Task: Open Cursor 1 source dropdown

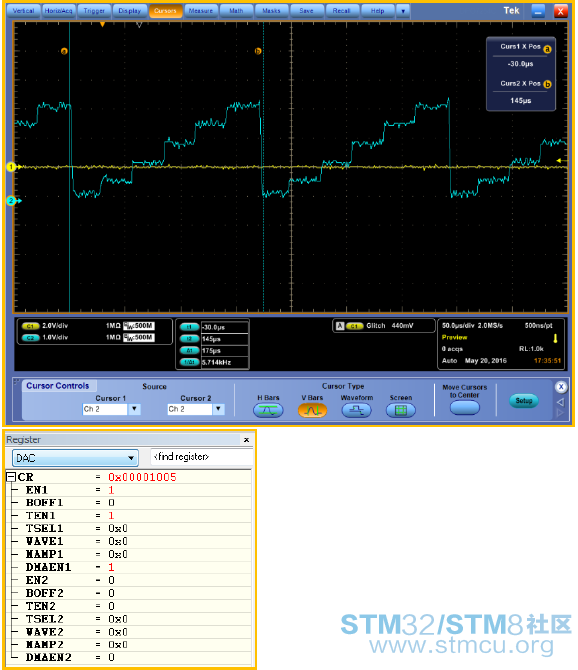Action: pos(134,409)
